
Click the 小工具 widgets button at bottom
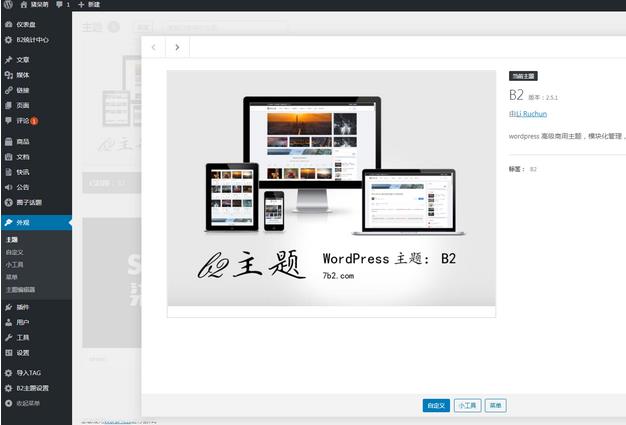tap(467, 405)
